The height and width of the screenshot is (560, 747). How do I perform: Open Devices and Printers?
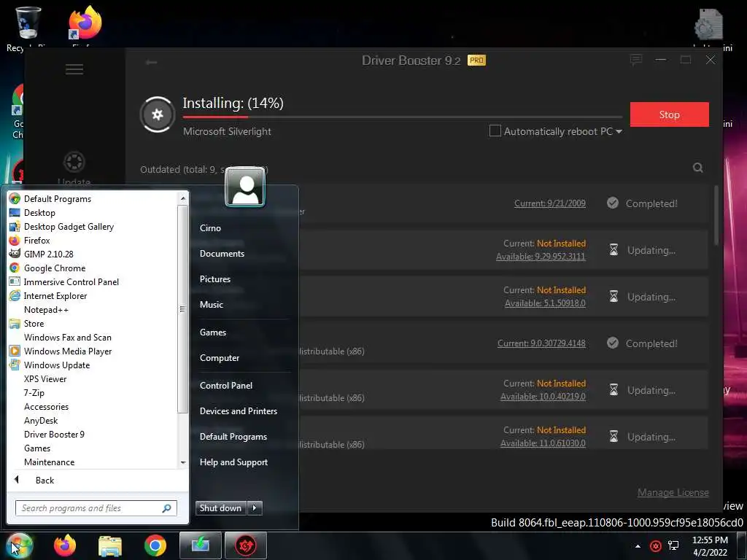pyautogui.click(x=239, y=411)
